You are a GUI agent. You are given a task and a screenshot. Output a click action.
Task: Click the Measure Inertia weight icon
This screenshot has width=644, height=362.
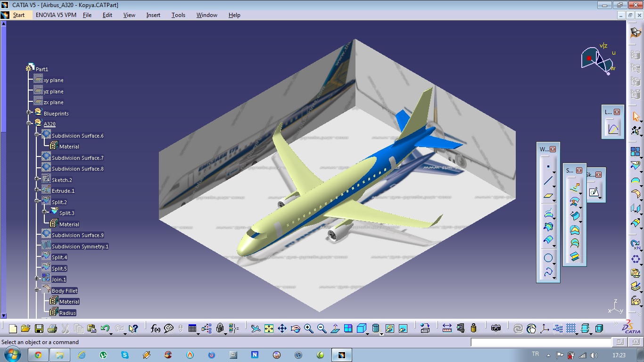click(473, 329)
